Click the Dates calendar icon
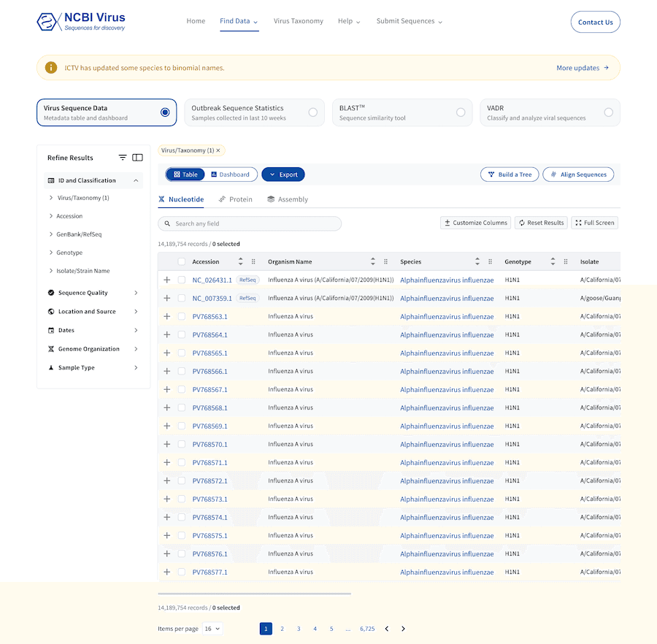The image size is (657, 644). pos(51,330)
